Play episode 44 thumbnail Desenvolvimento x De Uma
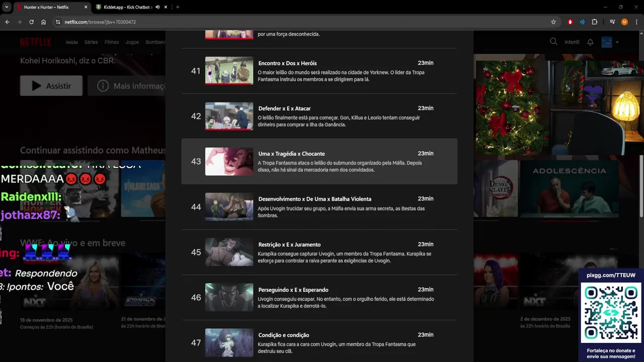This screenshot has height=362, width=644. 229,207
